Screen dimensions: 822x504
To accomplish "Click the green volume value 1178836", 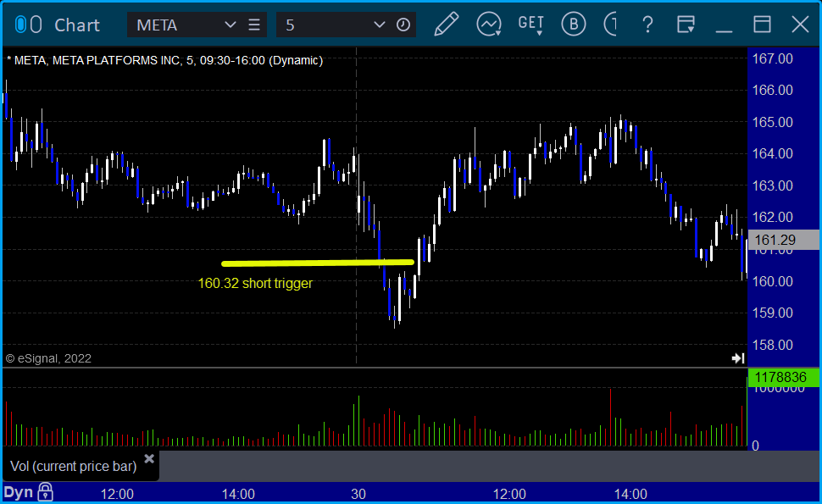I will (783, 377).
